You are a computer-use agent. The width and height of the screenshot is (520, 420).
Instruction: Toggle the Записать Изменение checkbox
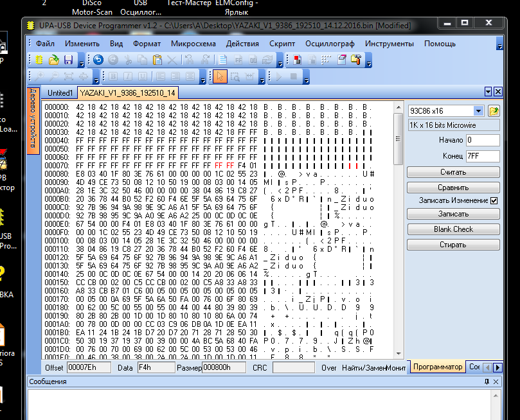[494, 201]
